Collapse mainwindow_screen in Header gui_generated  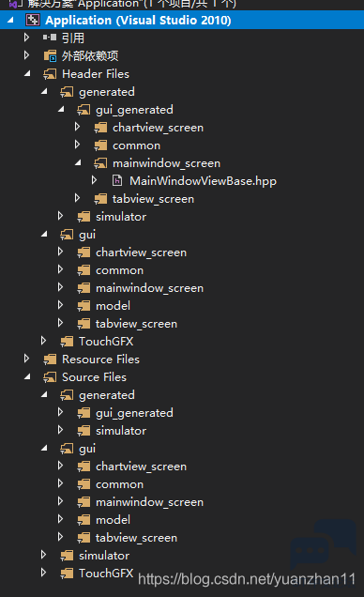click(x=79, y=162)
